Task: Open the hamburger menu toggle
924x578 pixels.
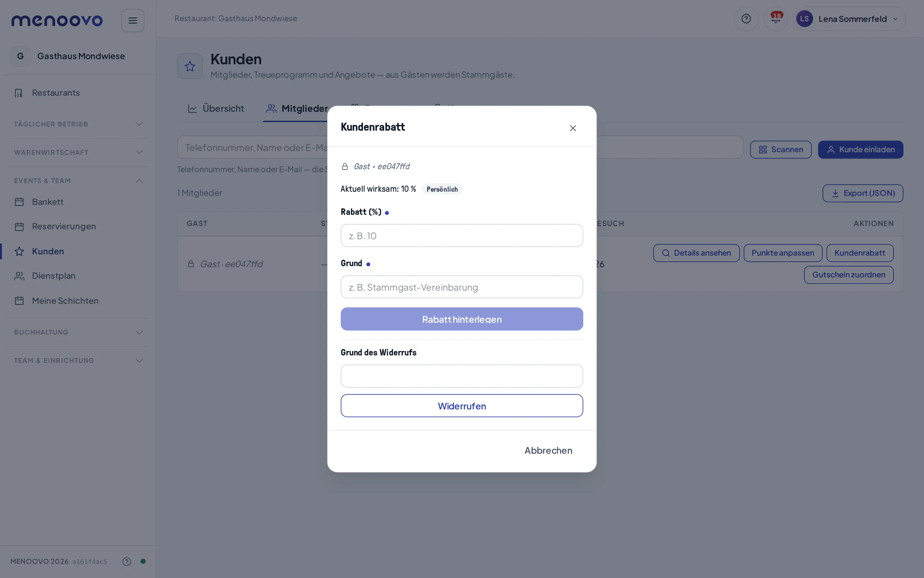Action: click(x=133, y=21)
